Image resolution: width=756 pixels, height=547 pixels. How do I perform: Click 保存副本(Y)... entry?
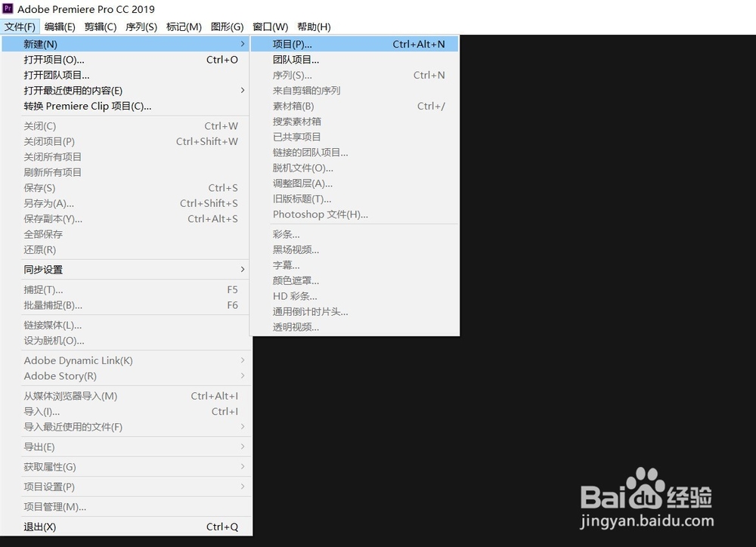pos(125,219)
